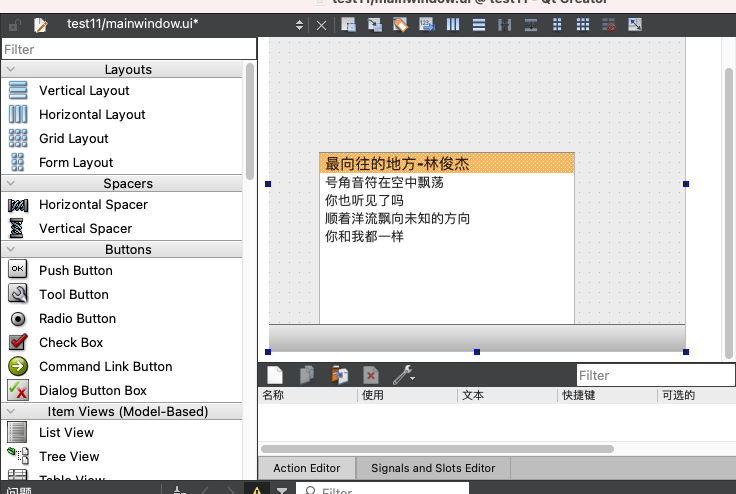Click the Break Layout icon
Screen dimensions: 736x494
(609, 24)
